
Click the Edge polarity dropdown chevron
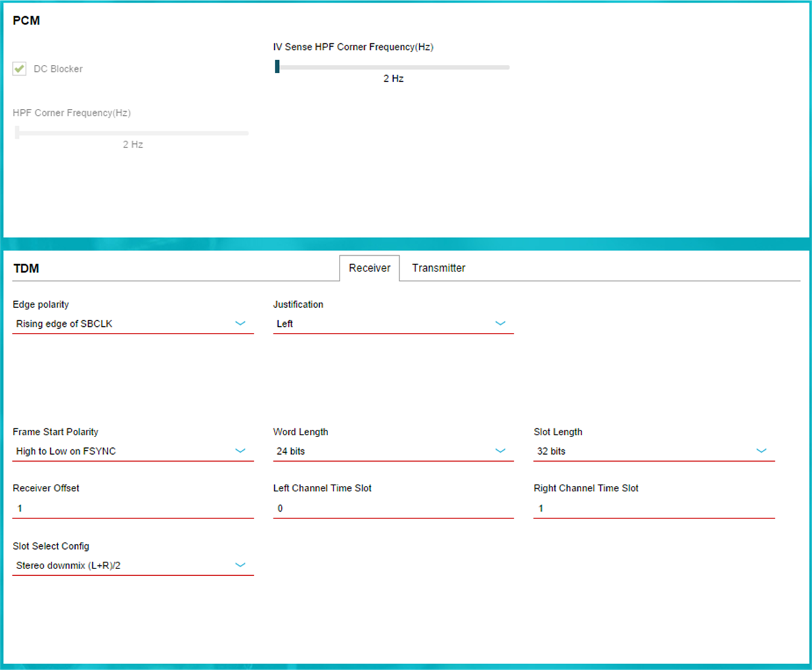click(240, 323)
